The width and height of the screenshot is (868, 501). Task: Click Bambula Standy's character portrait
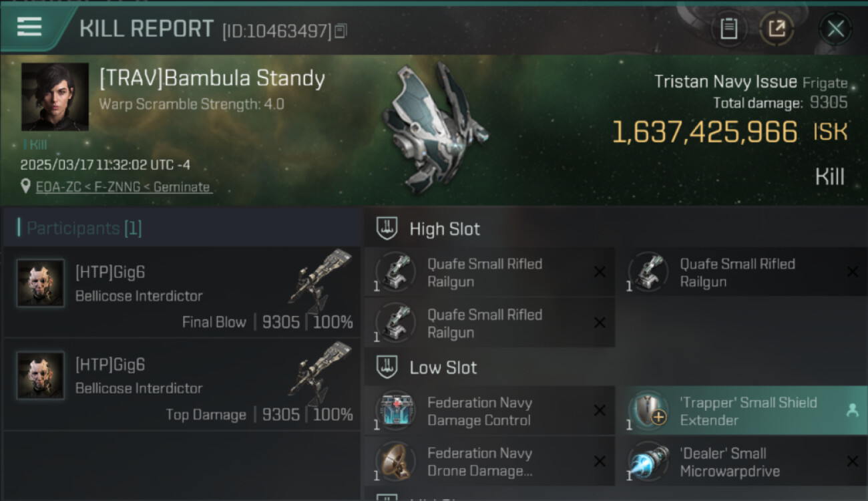tap(55, 97)
